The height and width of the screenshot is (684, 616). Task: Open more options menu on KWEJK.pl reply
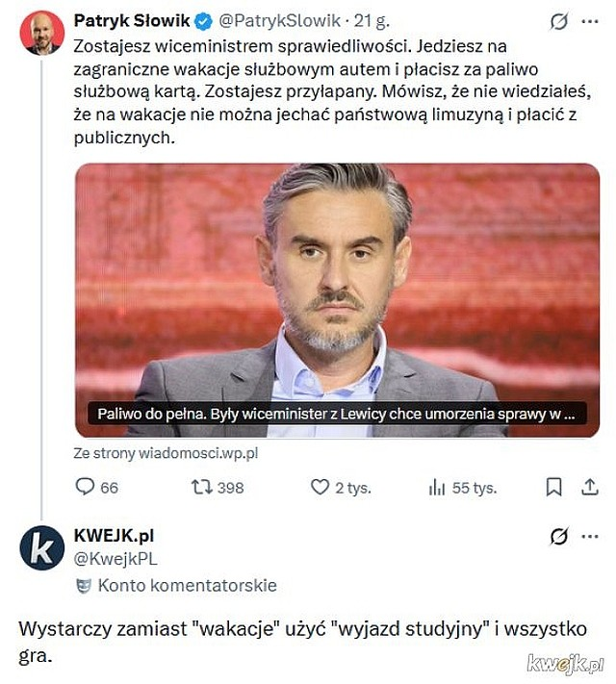click(589, 536)
